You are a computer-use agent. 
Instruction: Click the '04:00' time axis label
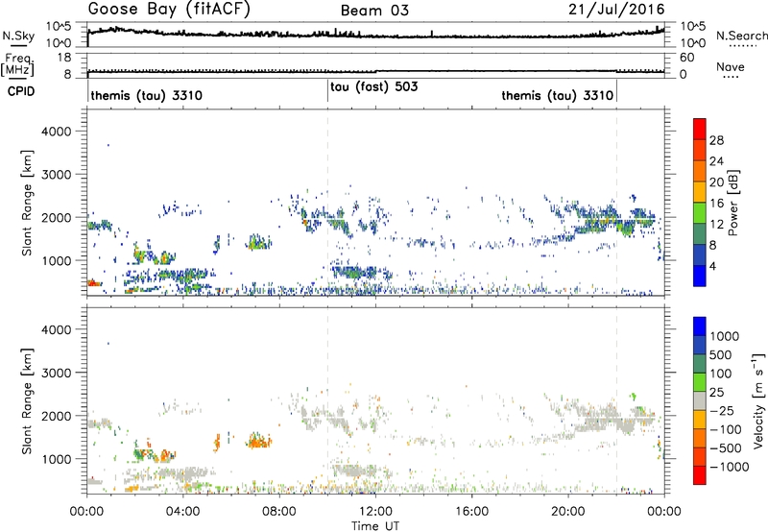point(183,512)
